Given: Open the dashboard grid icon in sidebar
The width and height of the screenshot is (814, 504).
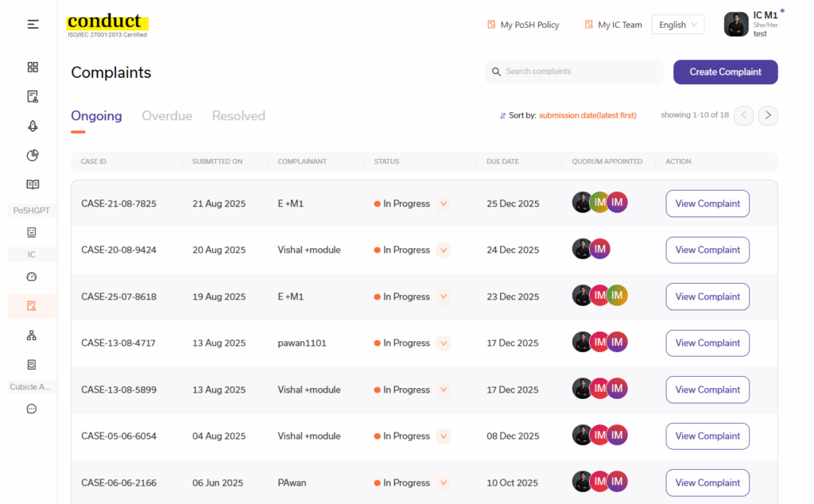Looking at the screenshot, I should coord(33,68).
